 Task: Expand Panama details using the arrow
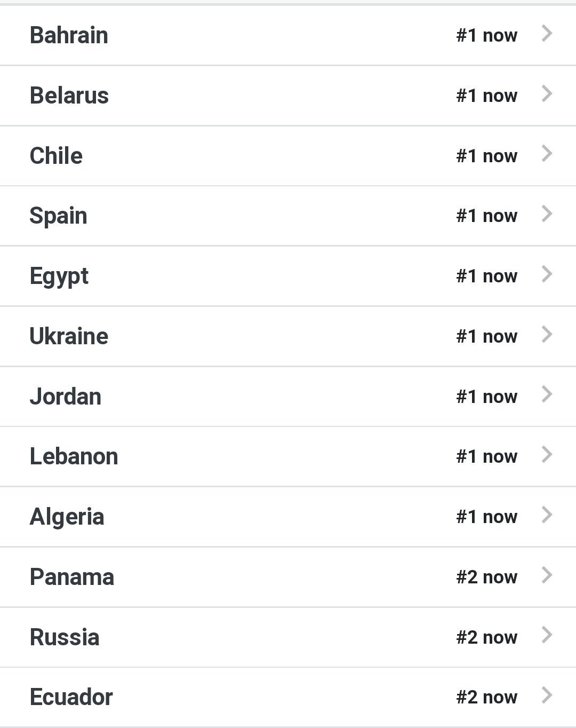(x=547, y=575)
